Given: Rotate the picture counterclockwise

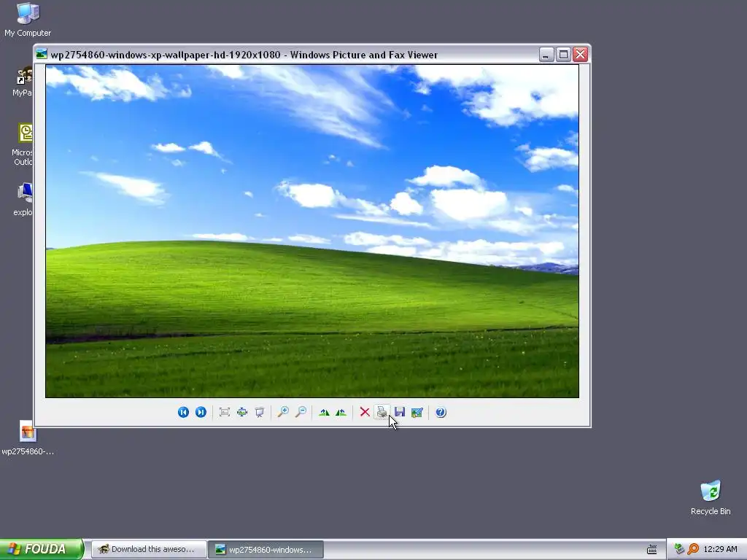Looking at the screenshot, I should 341,413.
